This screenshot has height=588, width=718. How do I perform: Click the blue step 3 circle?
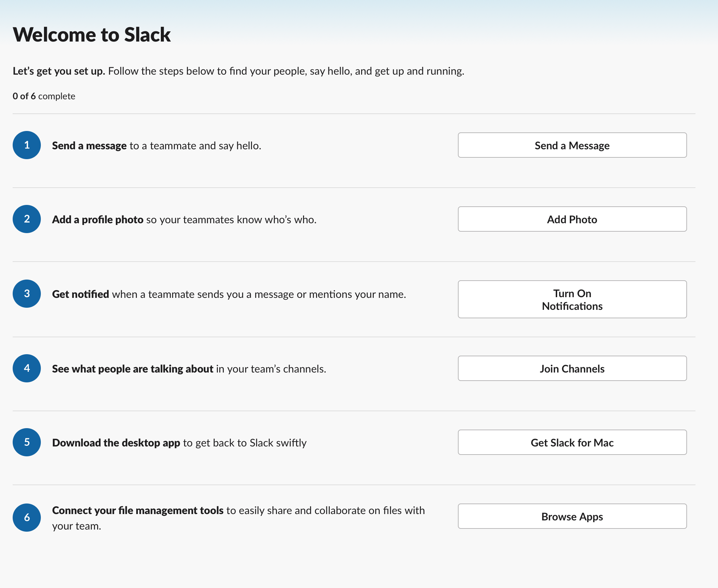tap(27, 294)
